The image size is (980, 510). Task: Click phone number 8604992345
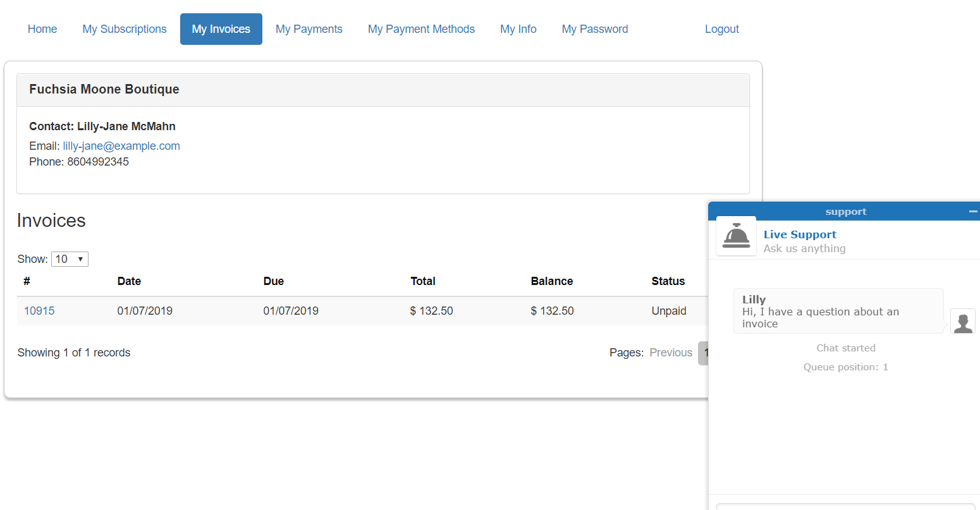tap(98, 162)
